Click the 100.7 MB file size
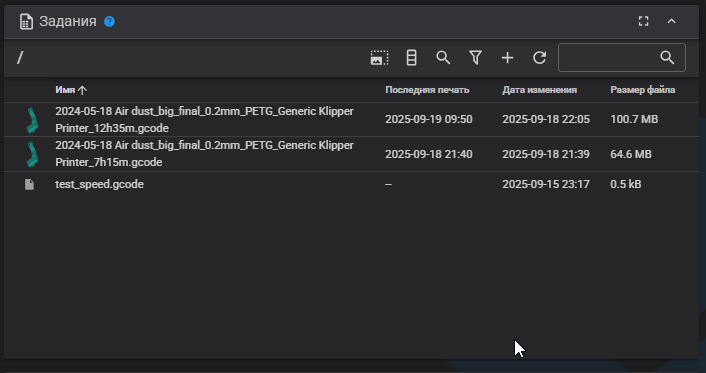The height and width of the screenshot is (373, 706). point(634,119)
